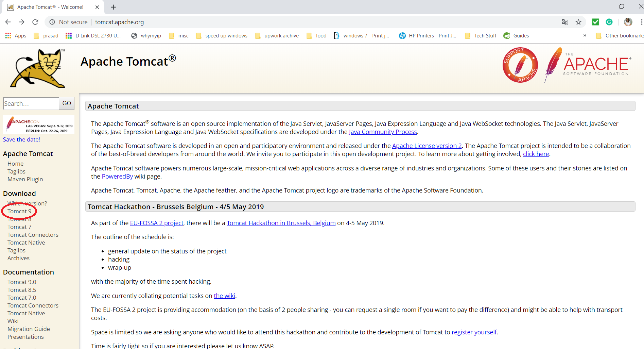Open the Tomcat 9 download link

19,211
